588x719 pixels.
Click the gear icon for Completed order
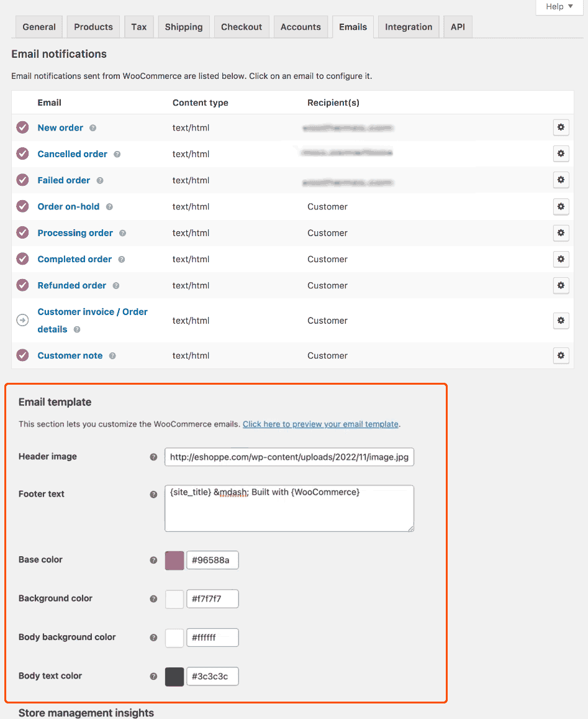coord(561,259)
